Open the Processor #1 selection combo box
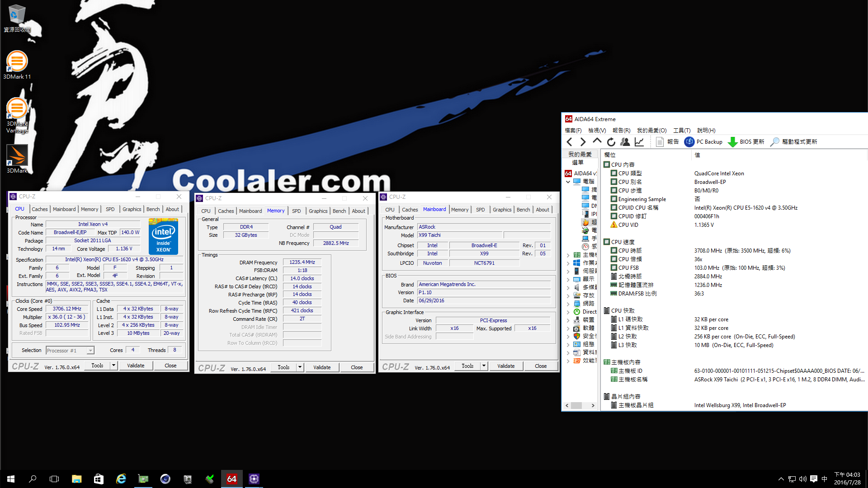Image resolution: width=868 pixels, height=488 pixels. point(70,351)
